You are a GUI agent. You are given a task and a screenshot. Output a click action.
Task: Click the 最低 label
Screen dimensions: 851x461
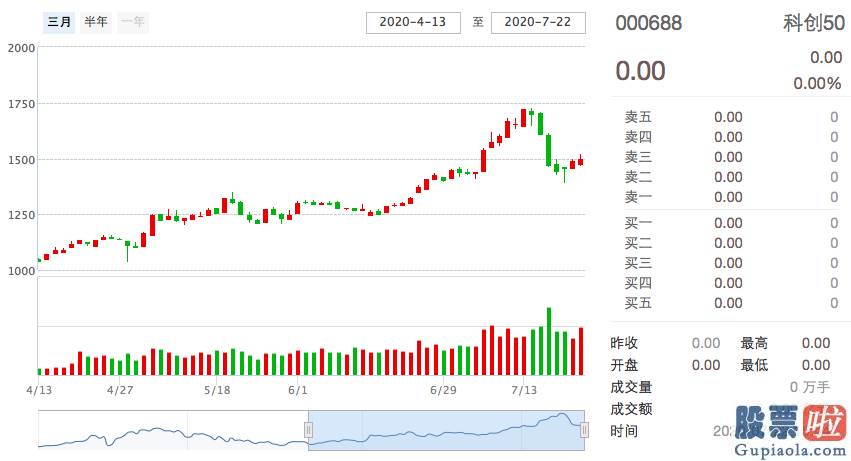pos(754,365)
